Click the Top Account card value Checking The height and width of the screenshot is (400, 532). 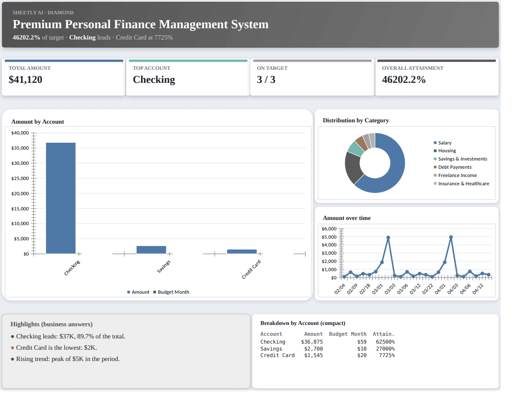(x=154, y=79)
